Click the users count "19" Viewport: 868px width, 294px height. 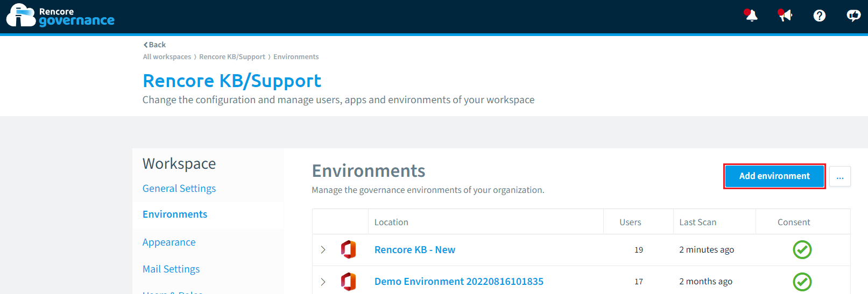639,250
